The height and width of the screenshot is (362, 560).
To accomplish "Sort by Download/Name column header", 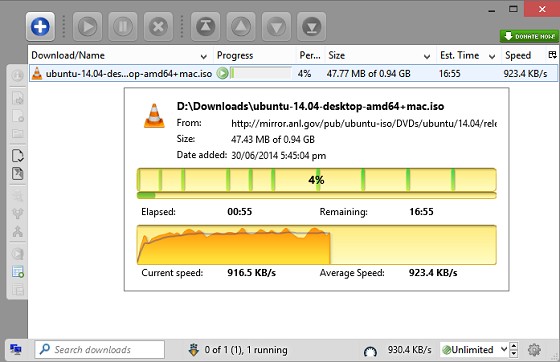I will (x=68, y=55).
